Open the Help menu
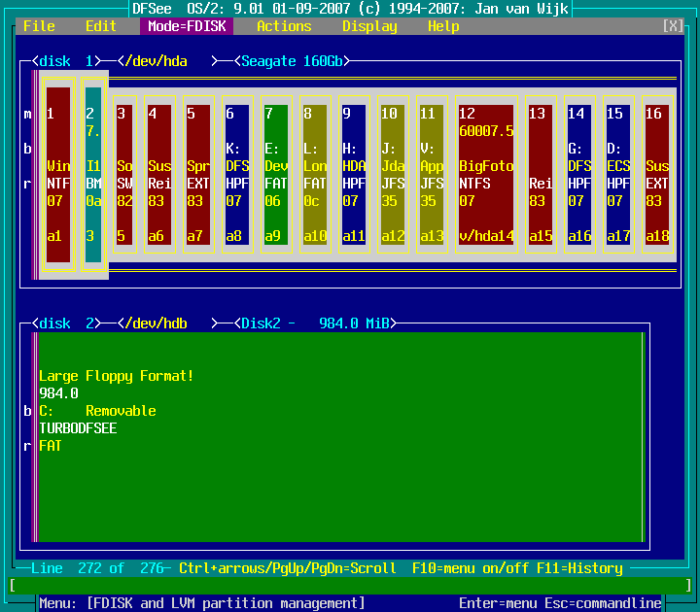700x612 pixels. tap(443, 26)
